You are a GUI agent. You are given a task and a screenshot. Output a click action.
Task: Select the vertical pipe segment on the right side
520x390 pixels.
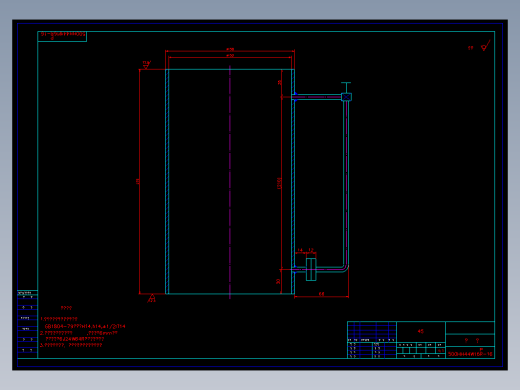click(x=346, y=183)
